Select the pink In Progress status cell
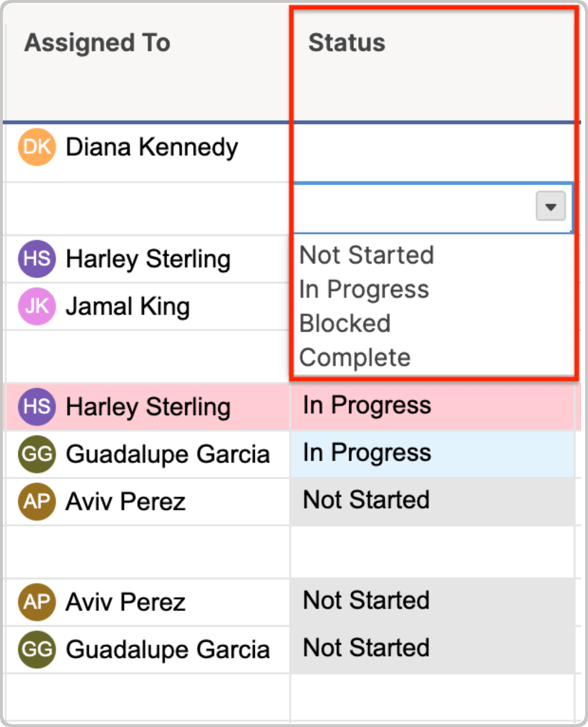 433,406
